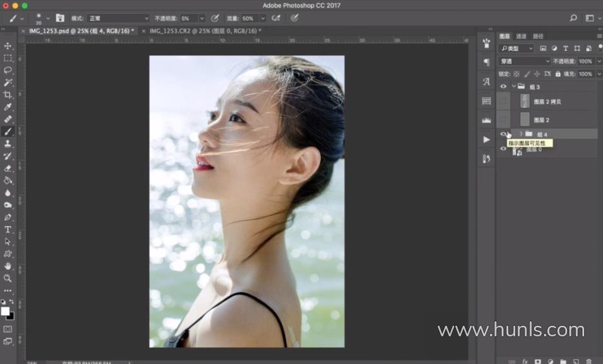
Task: Open the Actions panel play icon
Action: point(486,139)
